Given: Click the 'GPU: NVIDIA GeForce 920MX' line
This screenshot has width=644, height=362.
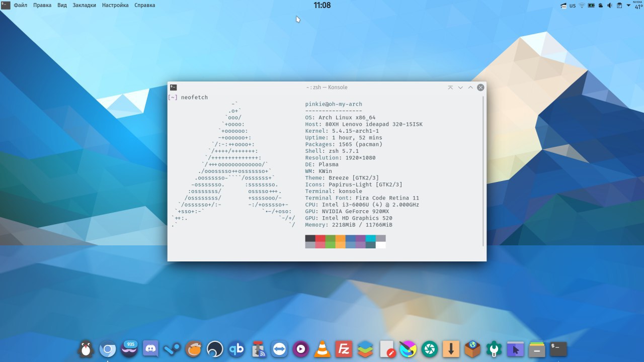Looking at the screenshot, I should (x=347, y=212).
